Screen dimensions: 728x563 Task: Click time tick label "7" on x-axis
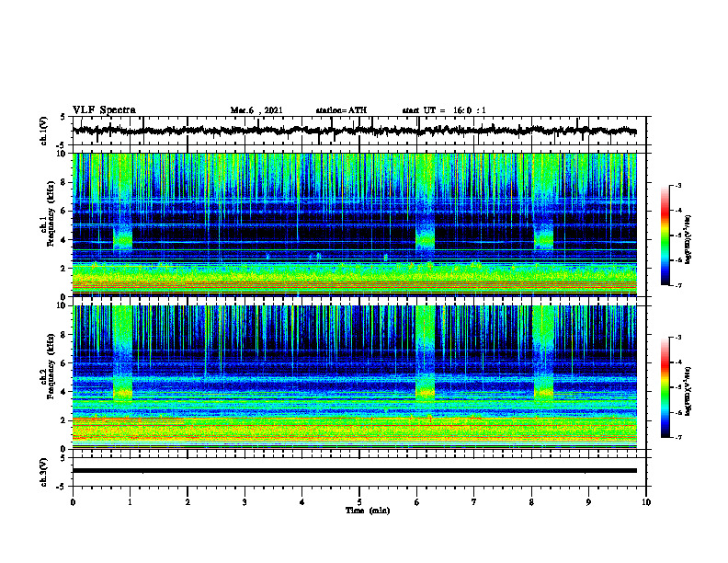tap(474, 502)
